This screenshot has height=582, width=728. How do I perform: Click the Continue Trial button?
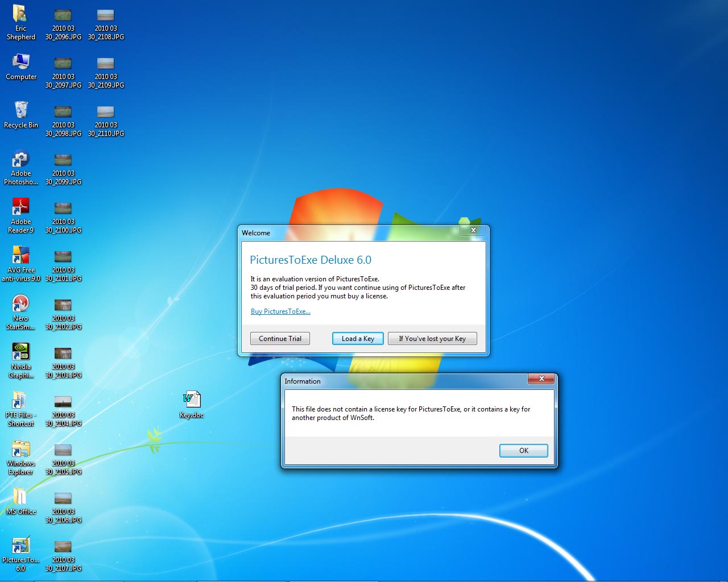click(280, 339)
